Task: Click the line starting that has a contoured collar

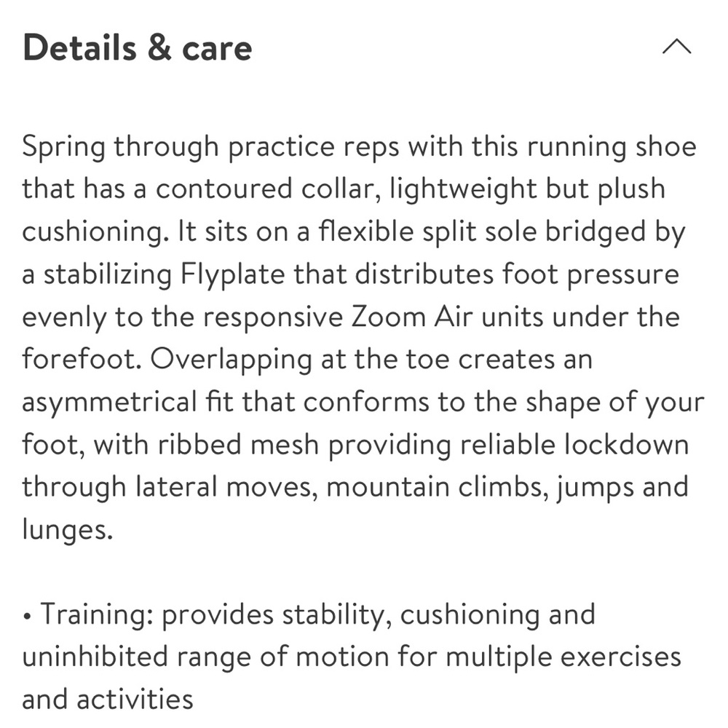Action: 344,189
